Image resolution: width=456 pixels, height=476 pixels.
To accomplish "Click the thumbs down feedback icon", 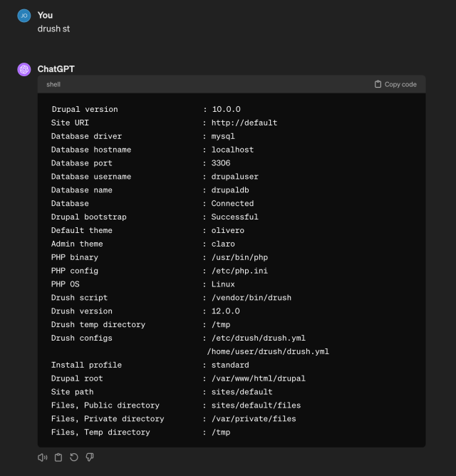I will tap(90, 457).
